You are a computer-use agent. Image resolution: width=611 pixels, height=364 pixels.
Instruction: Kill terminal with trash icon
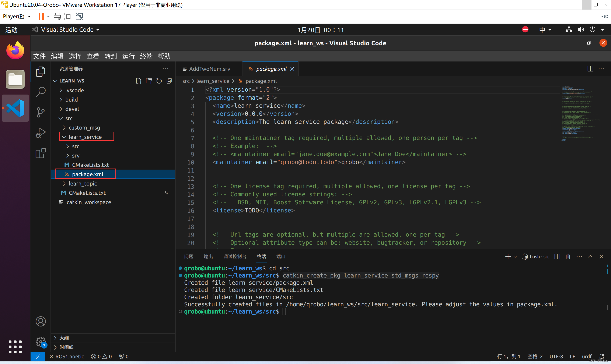pyautogui.click(x=568, y=257)
